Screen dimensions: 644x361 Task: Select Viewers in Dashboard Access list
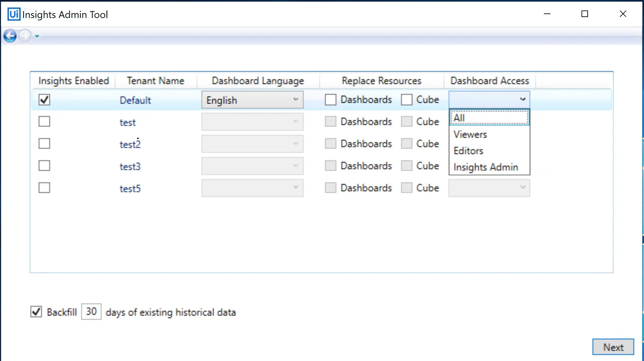[x=489, y=134]
